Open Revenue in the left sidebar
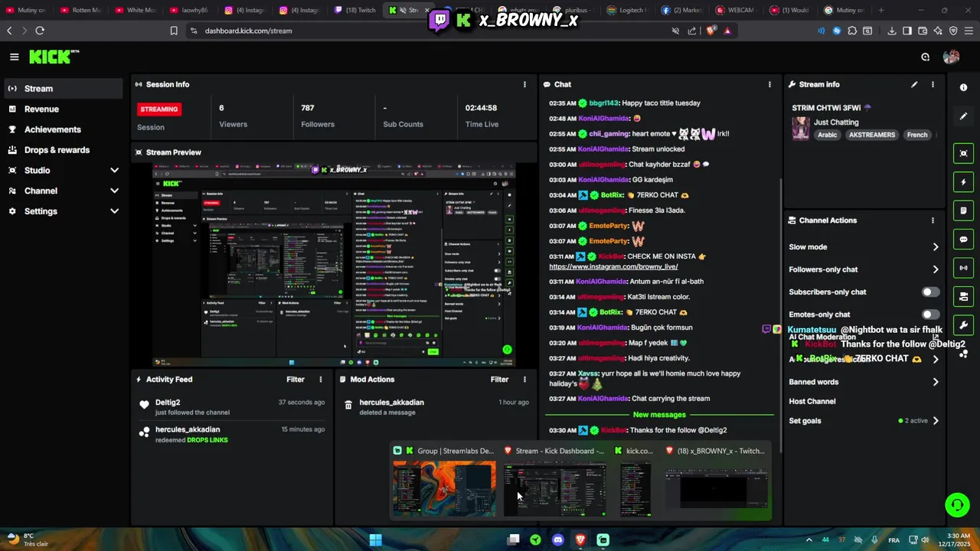This screenshot has width=980, height=551. click(x=63, y=109)
